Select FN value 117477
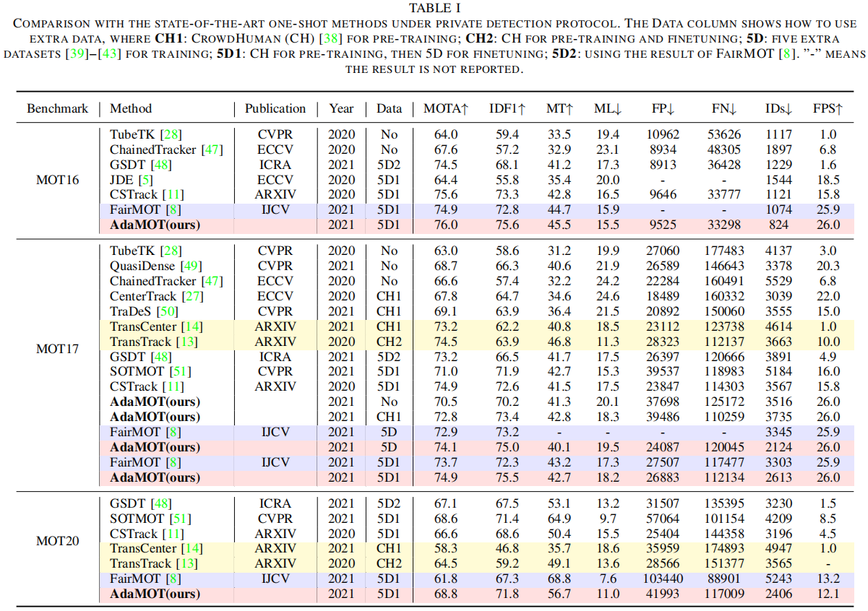This screenshot has width=868, height=611. tap(723, 462)
